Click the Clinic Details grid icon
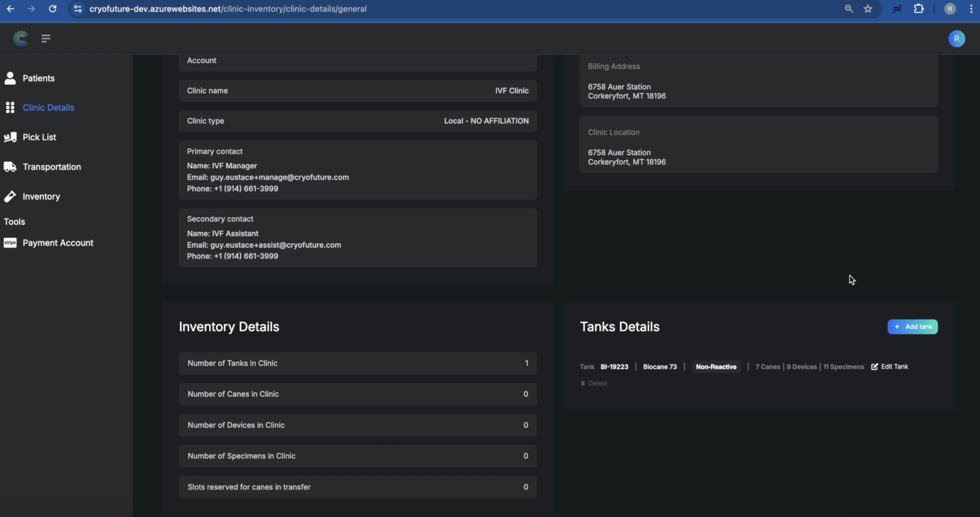The width and height of the screenshot is (980, 517). pyautogui.click(x=10, y=108)
